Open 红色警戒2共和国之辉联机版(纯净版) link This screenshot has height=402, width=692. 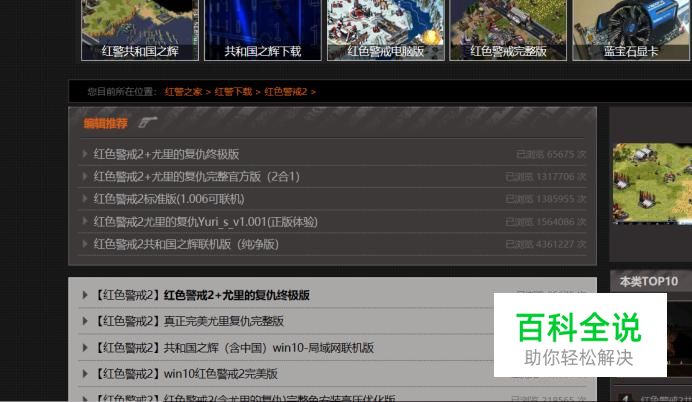(x=186, y=244)
